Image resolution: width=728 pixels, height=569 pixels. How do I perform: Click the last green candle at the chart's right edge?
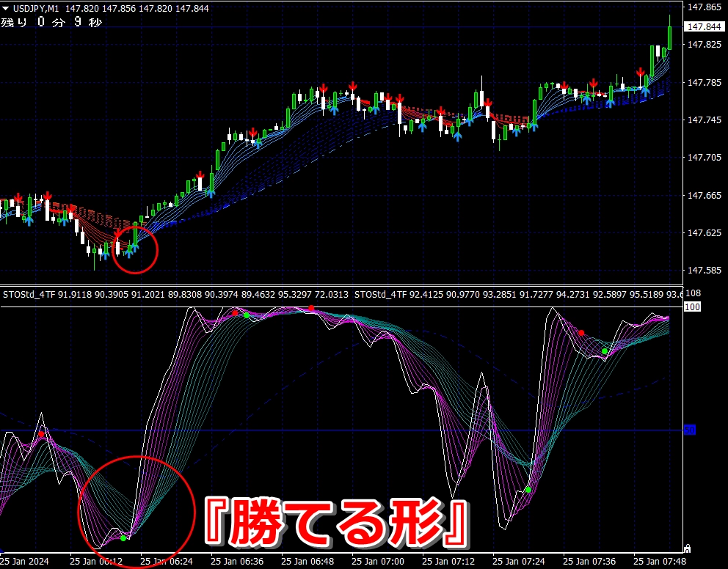pos(669,38)
